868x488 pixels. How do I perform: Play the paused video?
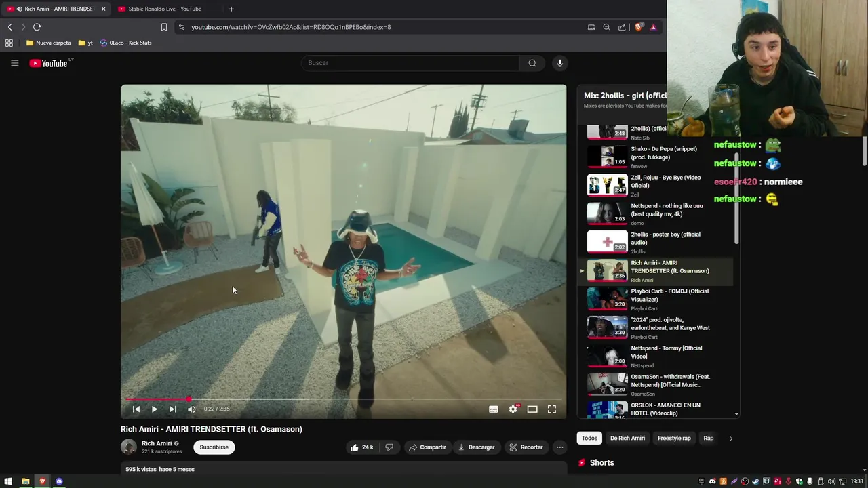pyautogui.click(x=154, y=409)
